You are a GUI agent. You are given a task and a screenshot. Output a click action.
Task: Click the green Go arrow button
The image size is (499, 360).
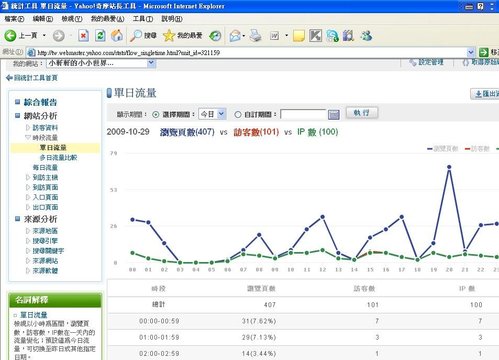[x=483, y=52]
